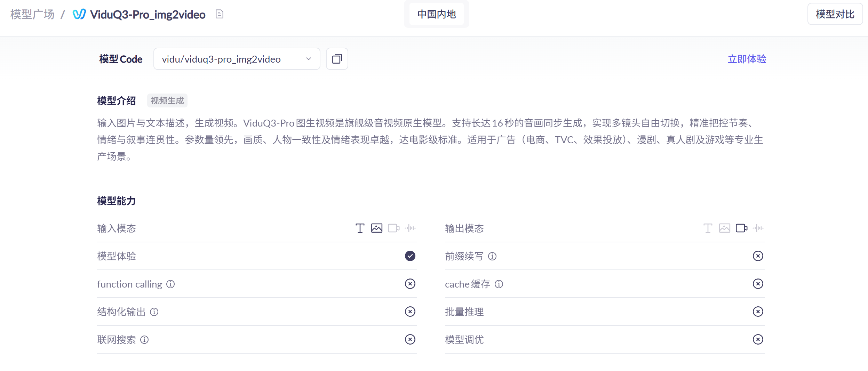View info tooltip for 联网搜索

pyautogui.click(x=145, y=340)
